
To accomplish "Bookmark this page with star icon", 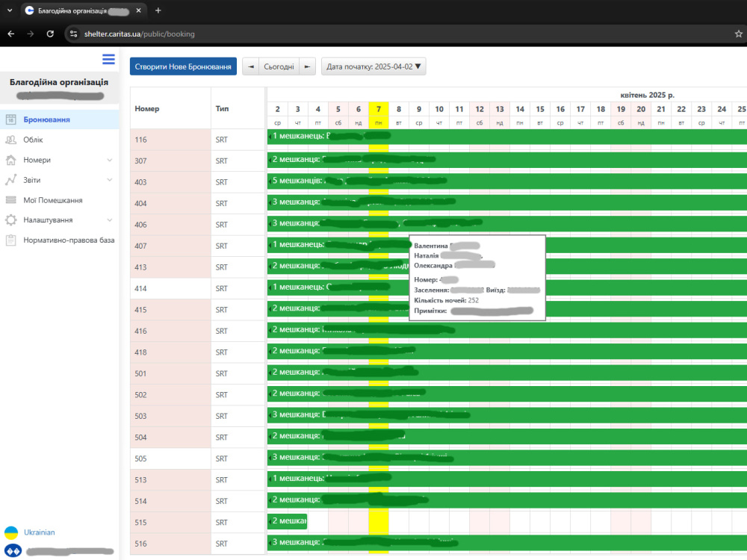I will tap(739, 34).
